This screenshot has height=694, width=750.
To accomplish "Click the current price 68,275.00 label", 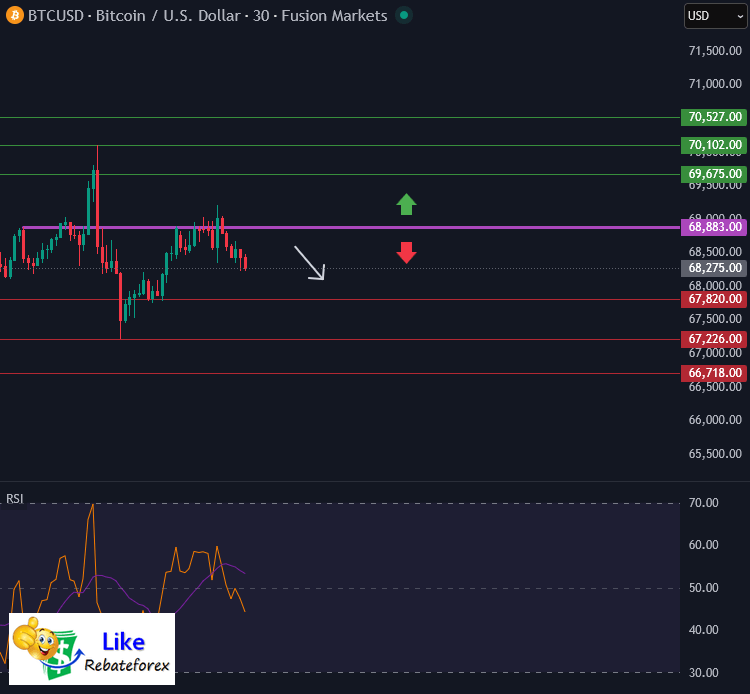I will 714,268.
